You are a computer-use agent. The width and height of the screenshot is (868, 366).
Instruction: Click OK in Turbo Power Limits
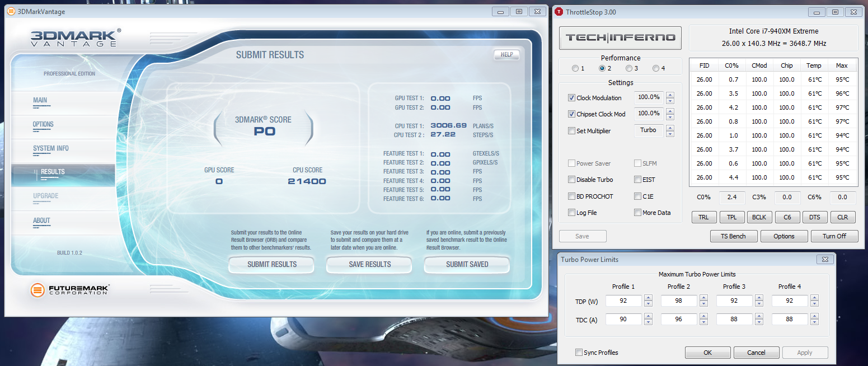(708, 353)
